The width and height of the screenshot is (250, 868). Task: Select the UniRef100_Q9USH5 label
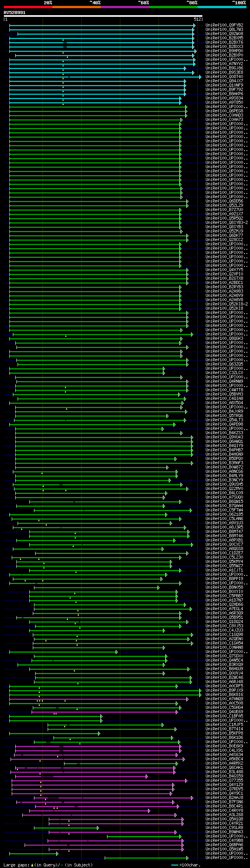224,485
